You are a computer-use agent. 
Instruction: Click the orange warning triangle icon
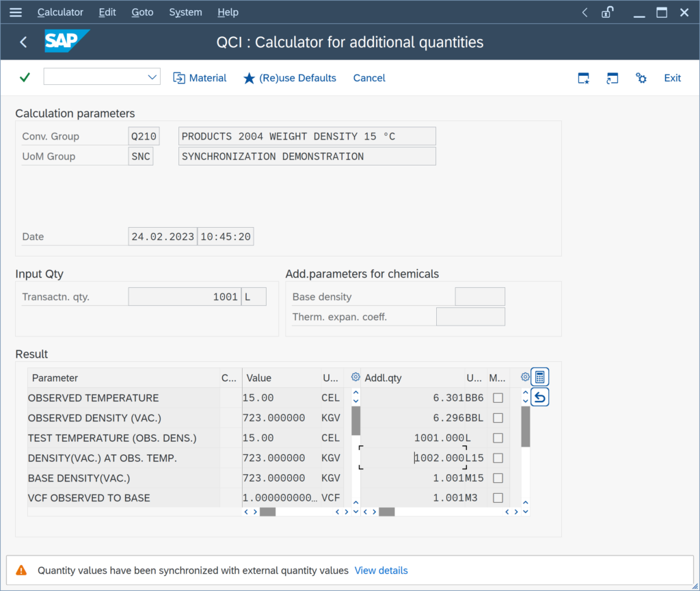point(21,570)
